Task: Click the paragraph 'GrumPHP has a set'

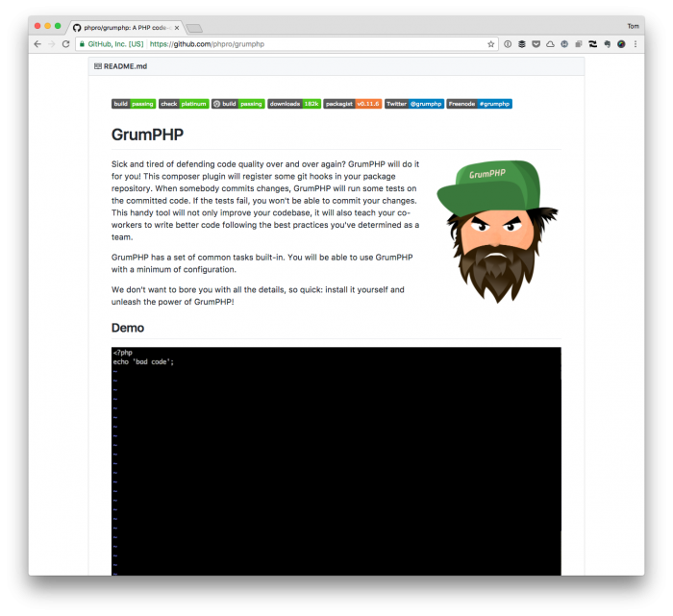Action: 262,263
